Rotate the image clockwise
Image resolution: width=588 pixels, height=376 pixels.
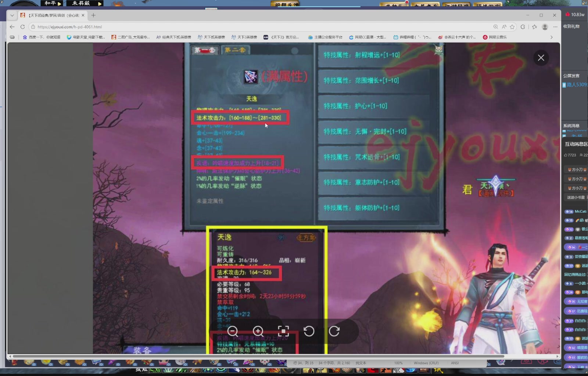[334, 331]
